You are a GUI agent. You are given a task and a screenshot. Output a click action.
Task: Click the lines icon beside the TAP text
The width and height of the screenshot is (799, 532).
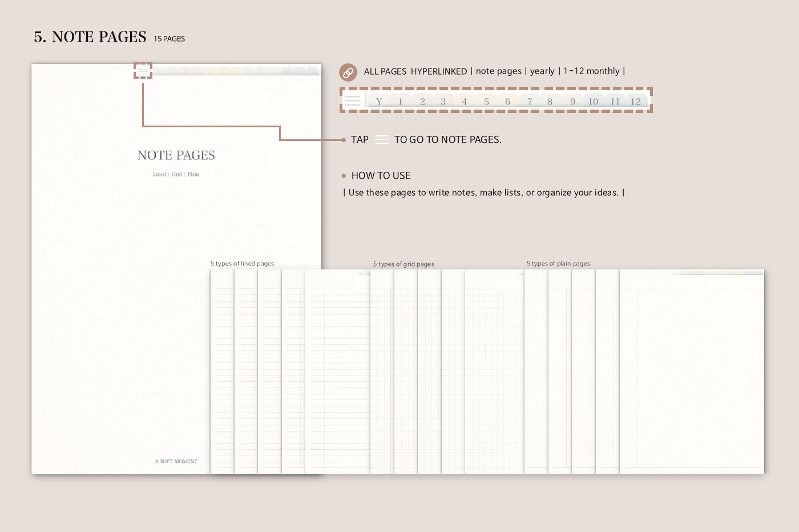point(382,140)
